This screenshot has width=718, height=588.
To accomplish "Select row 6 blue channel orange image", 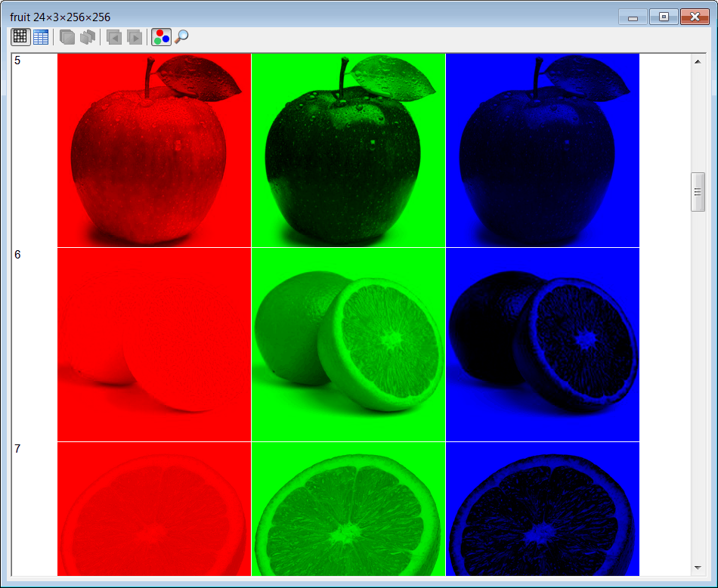I will tap(543, 345).
